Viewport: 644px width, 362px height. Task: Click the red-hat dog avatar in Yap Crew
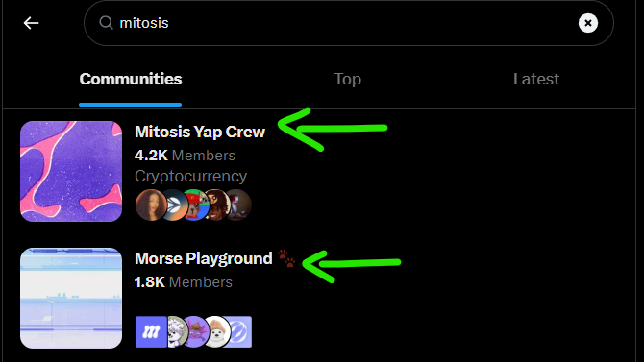193,205
